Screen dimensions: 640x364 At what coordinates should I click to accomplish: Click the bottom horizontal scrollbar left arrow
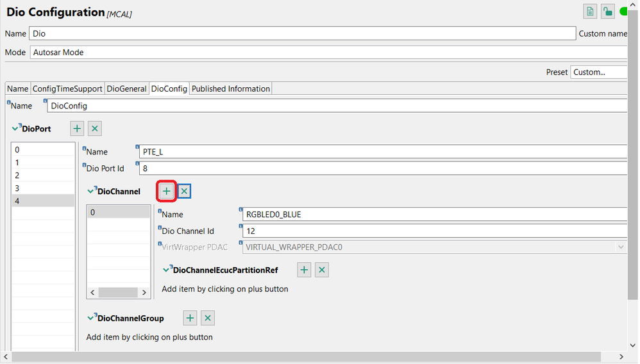point(6,357)
